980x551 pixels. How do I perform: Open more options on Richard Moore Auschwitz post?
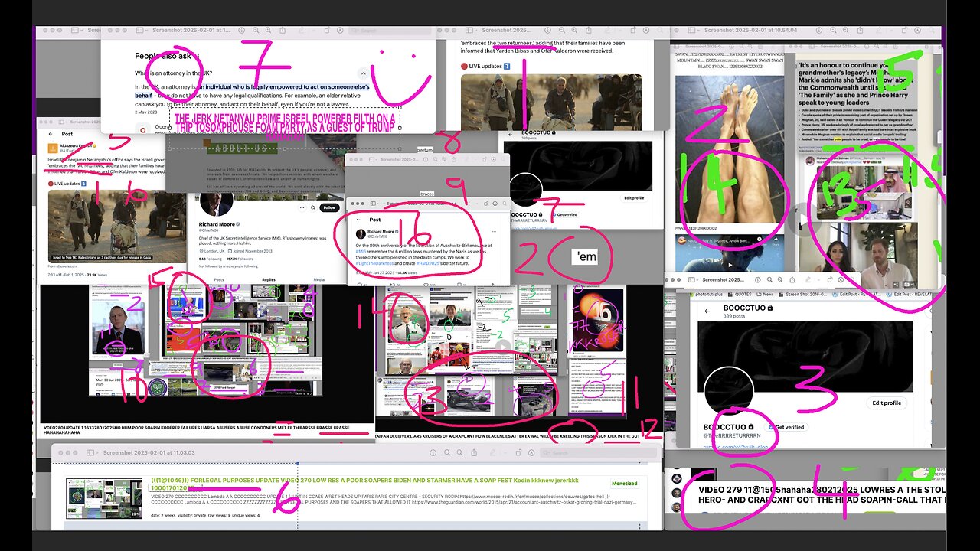click(x=494, y=231)
